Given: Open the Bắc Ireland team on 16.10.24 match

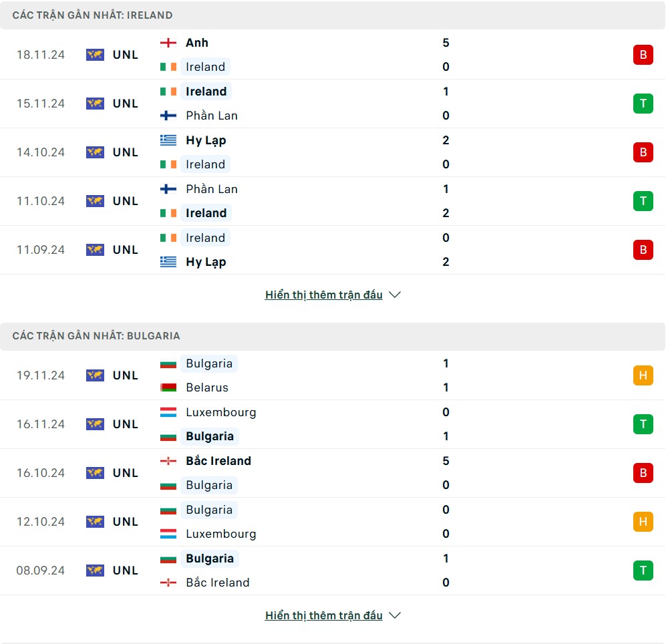Looking at the screenshot, I should (x=218, y=461).
